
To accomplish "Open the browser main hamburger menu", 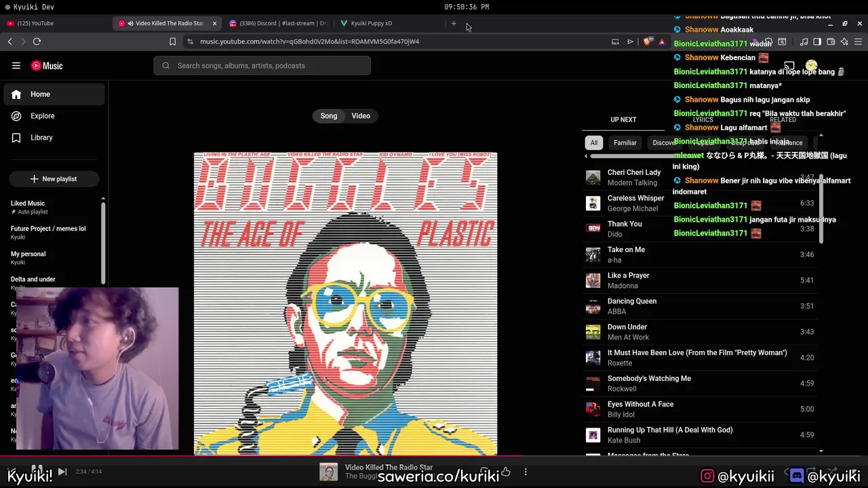I will [x=858, y=41].
